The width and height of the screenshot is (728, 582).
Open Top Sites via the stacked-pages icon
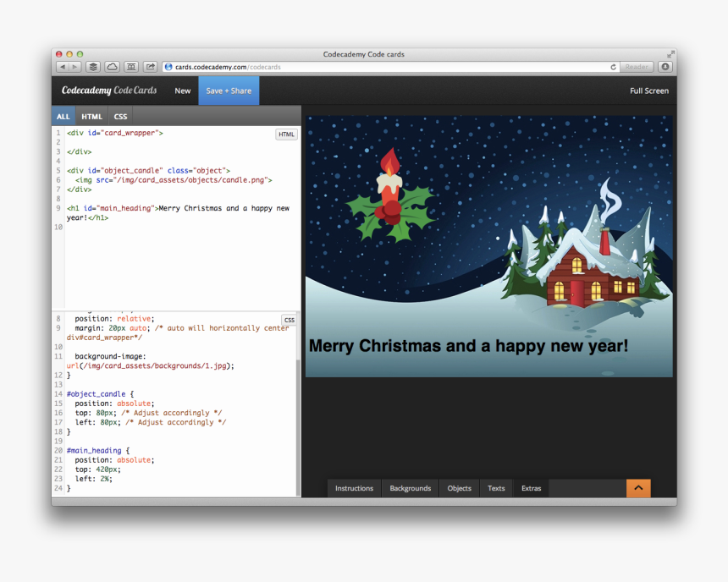(92, 67)
